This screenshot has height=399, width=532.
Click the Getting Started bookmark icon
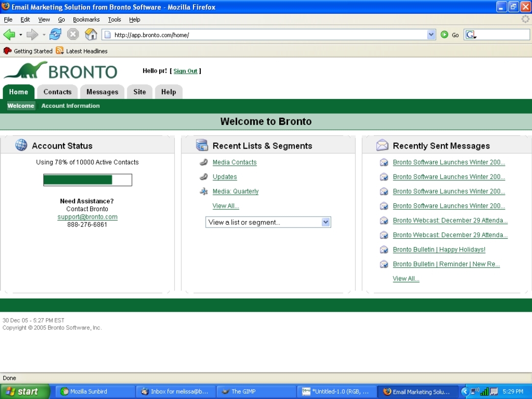pos(7,51)
